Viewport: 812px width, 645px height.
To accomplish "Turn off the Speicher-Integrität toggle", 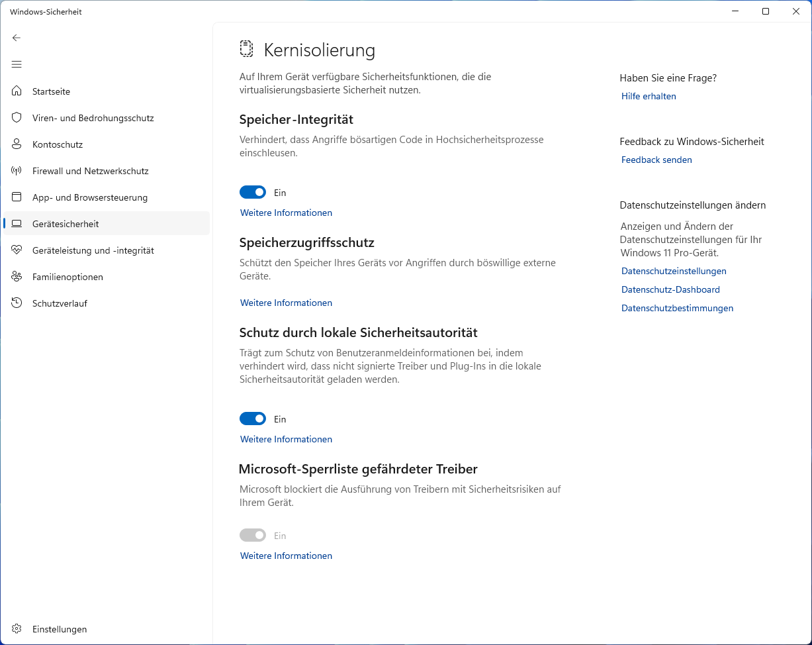I will 253,193.
